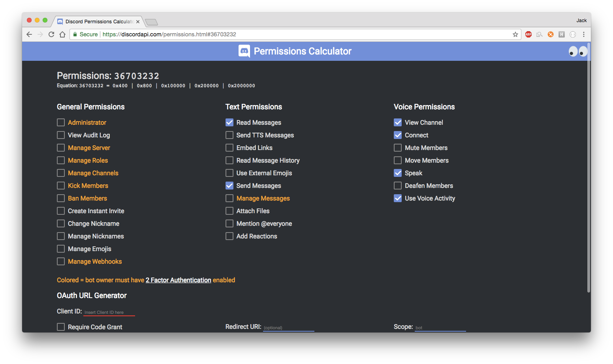Screen dimensions: 613x364
Task: Uncheck the Send Messages permission
Action: 229,186
